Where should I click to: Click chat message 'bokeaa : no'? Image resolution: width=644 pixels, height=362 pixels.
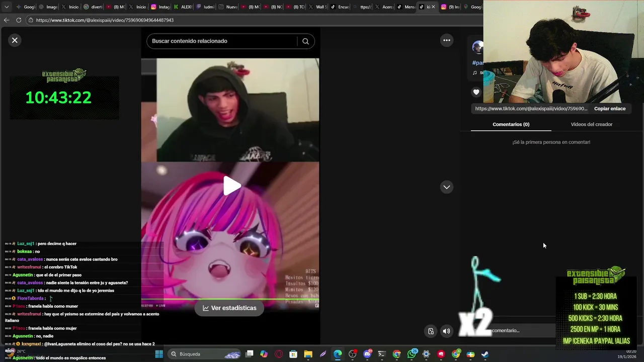pyautogui.click(x=28, y=251)
